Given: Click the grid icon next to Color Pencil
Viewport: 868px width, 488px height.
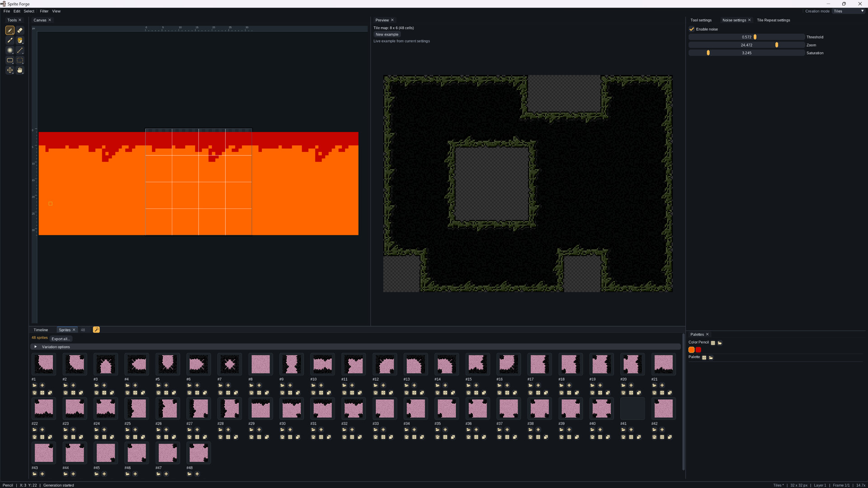Looking at the screenshot, I should pos(713,343).
